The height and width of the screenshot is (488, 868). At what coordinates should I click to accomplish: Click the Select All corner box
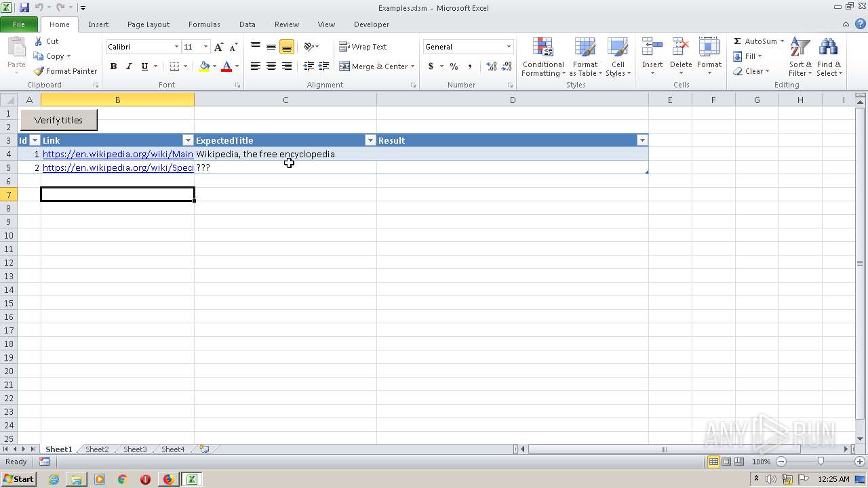coord(9,100)
